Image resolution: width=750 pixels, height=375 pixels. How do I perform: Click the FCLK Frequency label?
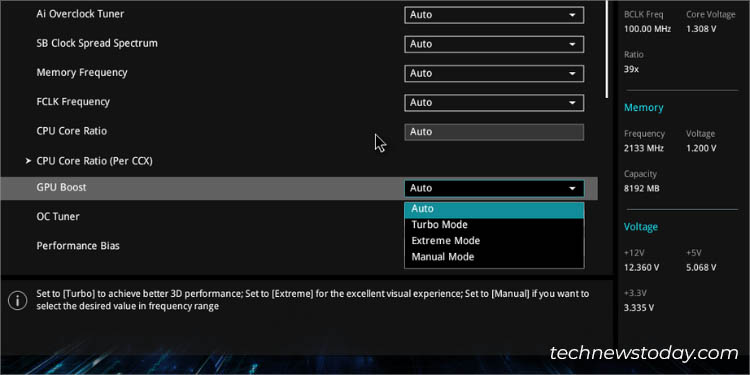pyautogui.click(x=73, y=102)
